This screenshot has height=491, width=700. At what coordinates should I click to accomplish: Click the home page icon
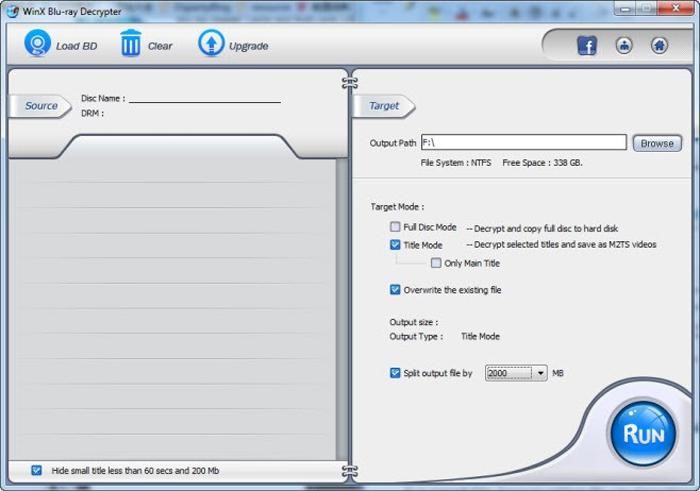pyautogui.click(x=659, y=45)
